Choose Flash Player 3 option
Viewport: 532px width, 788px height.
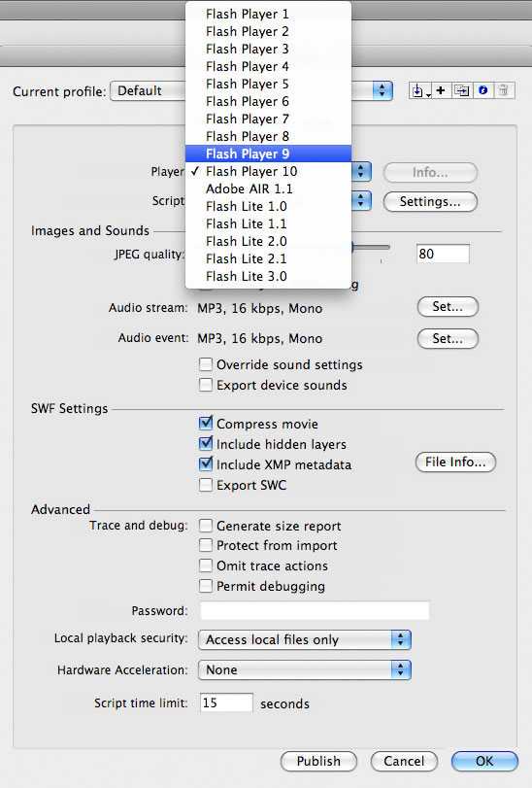(x=268, y=49)
